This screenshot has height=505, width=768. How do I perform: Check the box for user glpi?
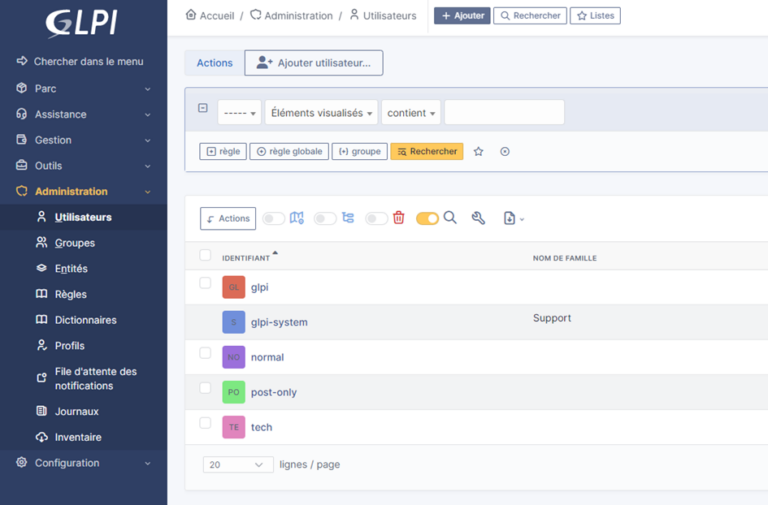205,283
